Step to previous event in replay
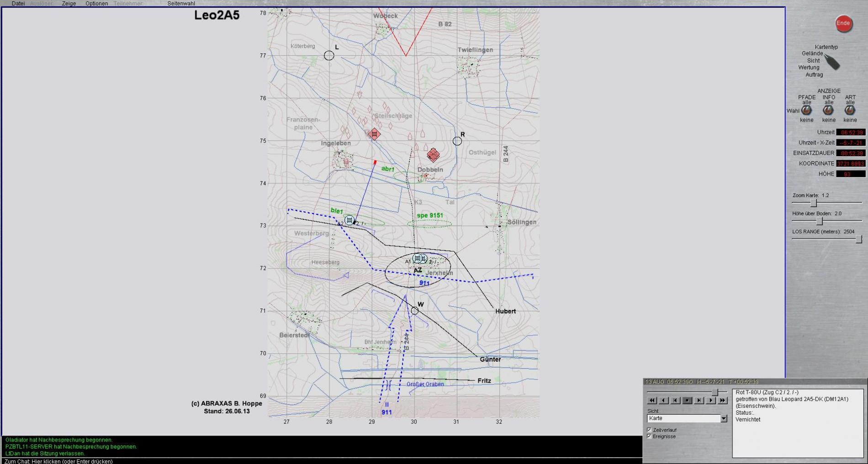This screenshot has width=868, height=464. [675, 400]
